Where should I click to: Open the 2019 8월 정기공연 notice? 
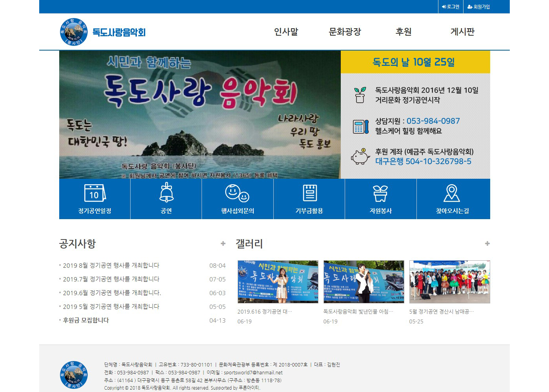(x=111, y=265)
